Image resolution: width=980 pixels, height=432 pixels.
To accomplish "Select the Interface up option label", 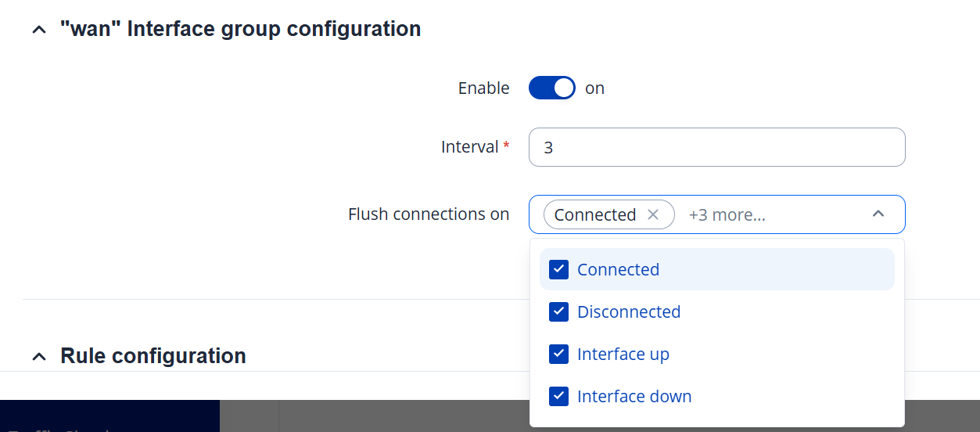I will (x=623, y=354).
